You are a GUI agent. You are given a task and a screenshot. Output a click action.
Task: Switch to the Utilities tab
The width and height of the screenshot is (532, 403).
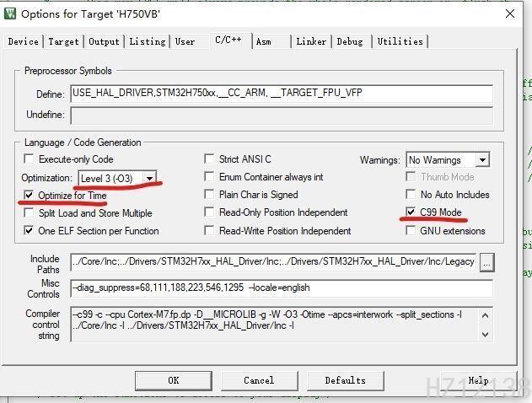tap(400, 41)
